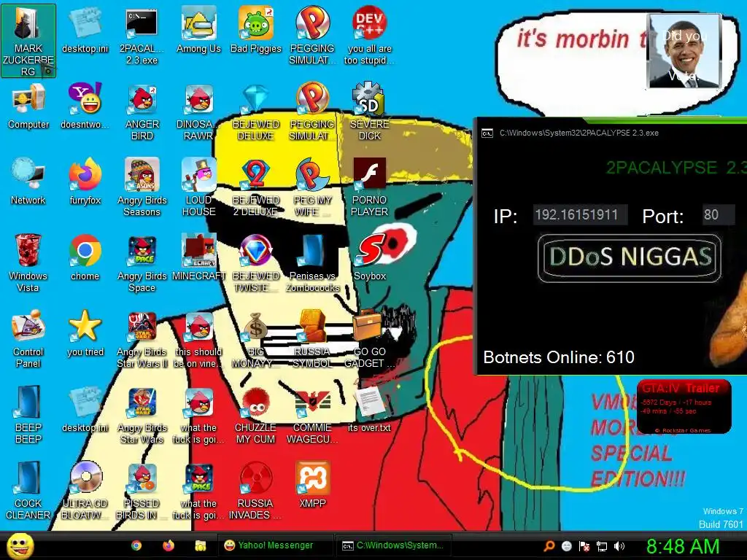Launch the Soybox shortcut
Screen dimensions: 747x560
[x=370, y=258]
